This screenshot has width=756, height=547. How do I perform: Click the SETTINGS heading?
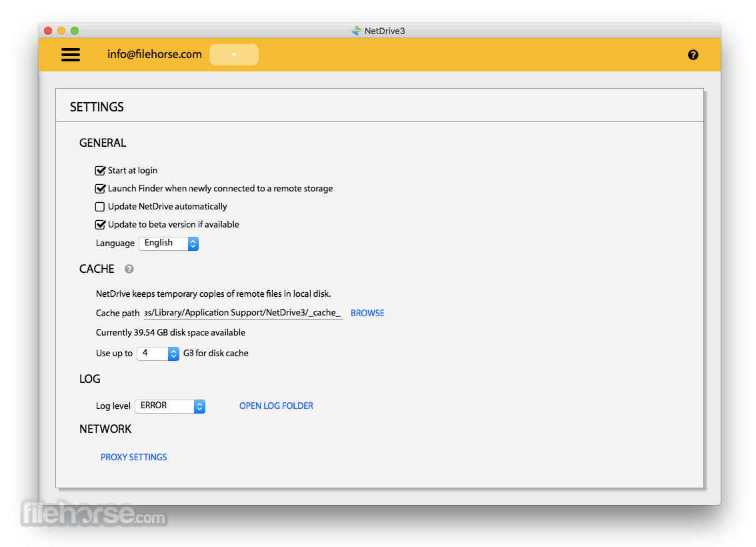pos(97,107)
